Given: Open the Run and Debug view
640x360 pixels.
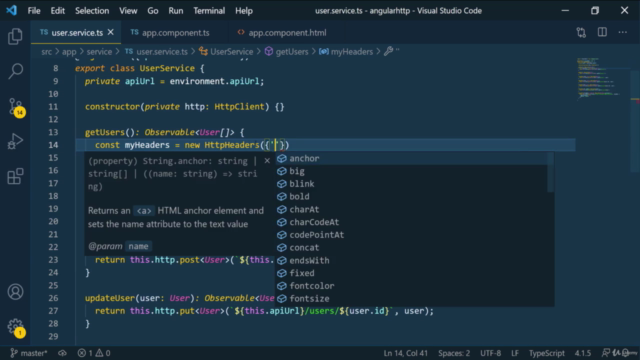Looking at the screenshot, I should 15,141.
